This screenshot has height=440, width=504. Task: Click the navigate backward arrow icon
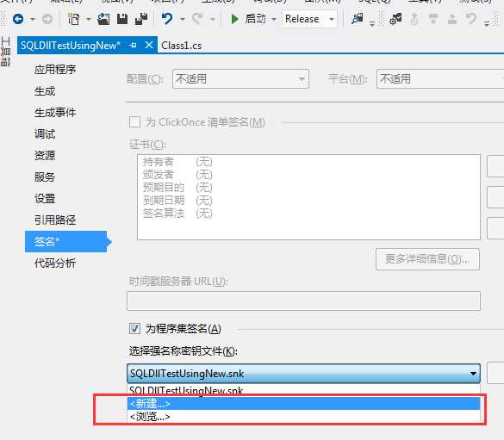(x=18, y=19)
